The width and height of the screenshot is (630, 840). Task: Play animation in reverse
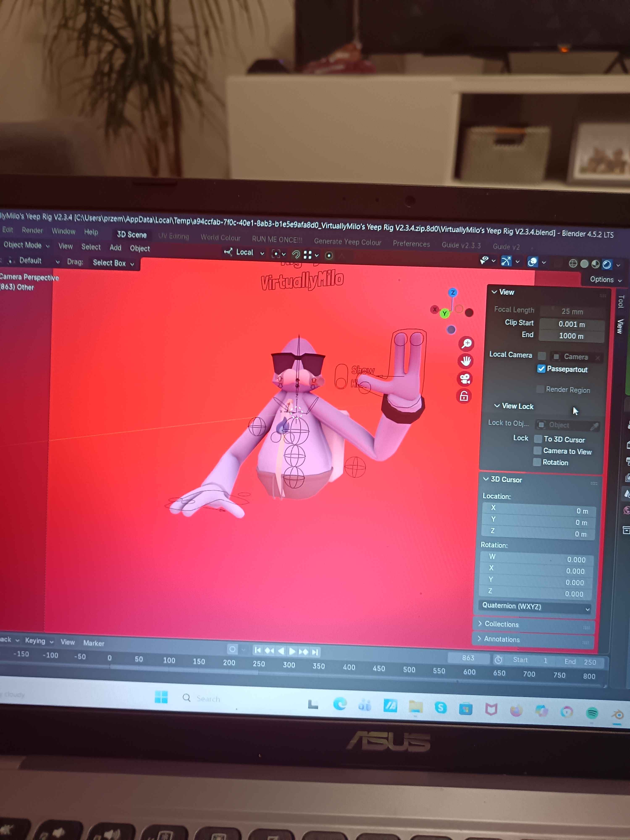[x=281, y=651]
